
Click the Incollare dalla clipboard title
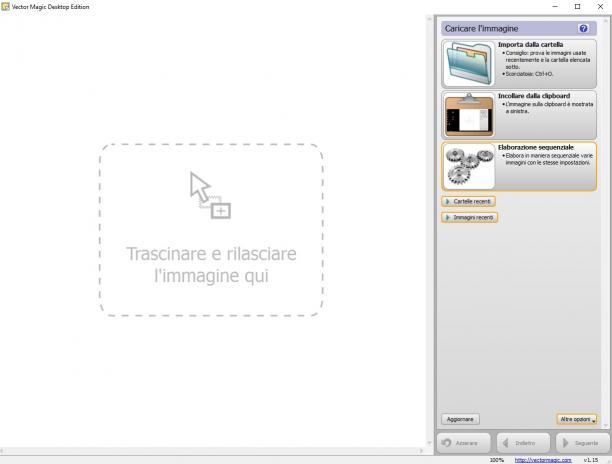(534, 96)
